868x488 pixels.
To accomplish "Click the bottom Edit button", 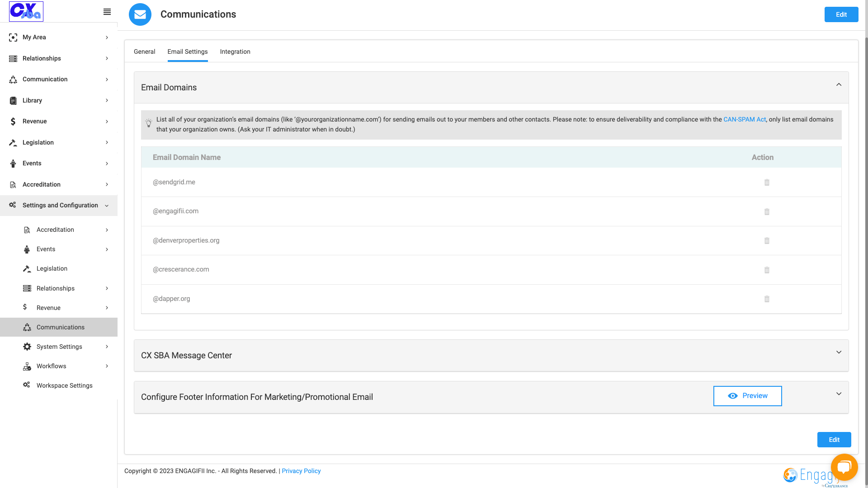I will tap(834, 440).
